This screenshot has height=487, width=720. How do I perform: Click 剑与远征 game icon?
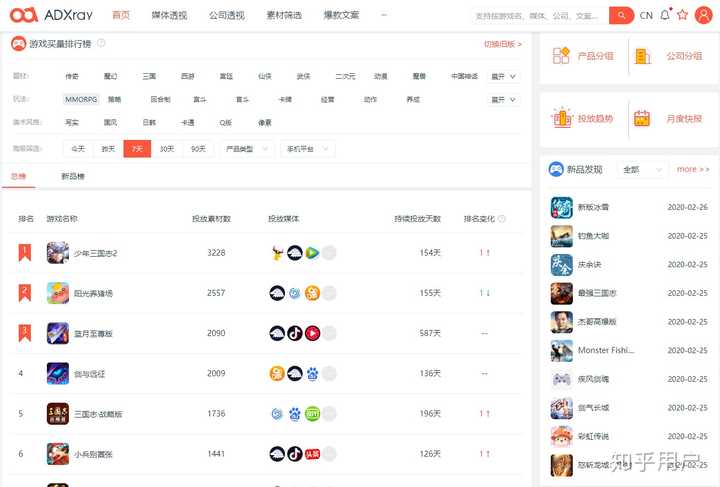tap(58, 373)
